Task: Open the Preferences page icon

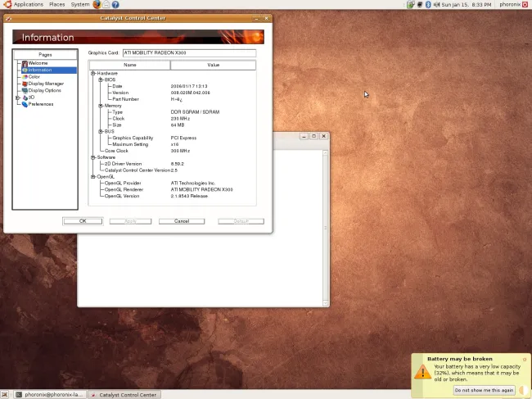Action: coord(25,105)
